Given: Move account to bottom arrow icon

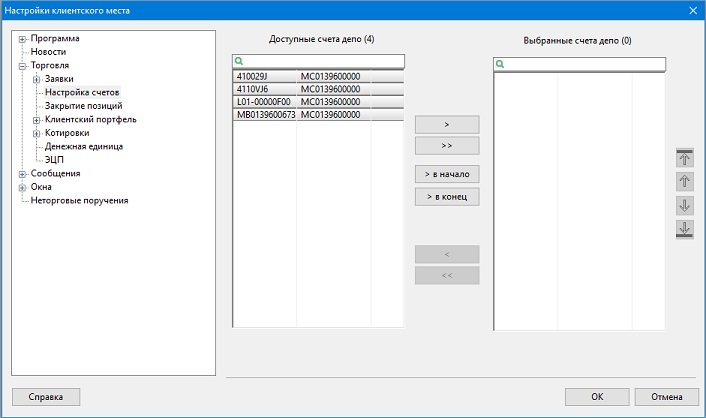Looking at the screenshot, I should 684,229.
